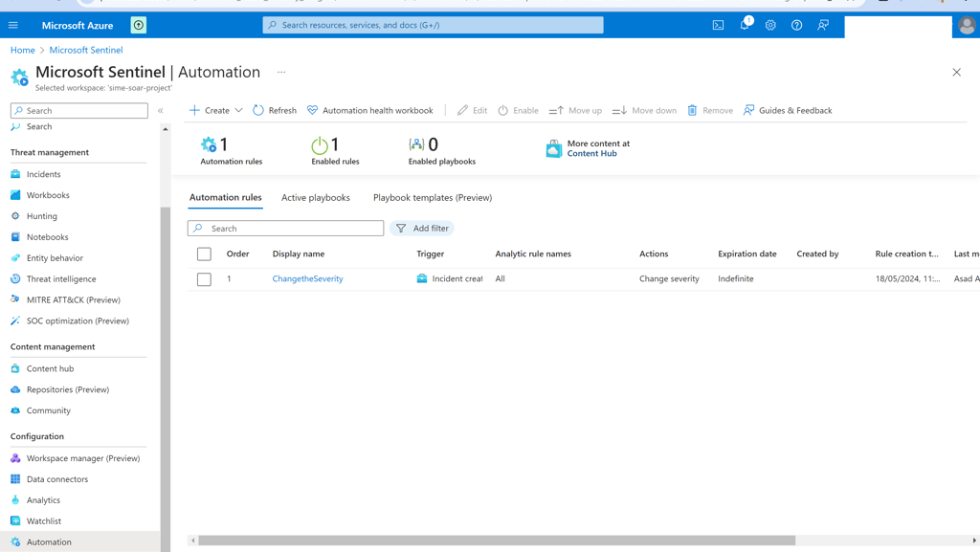Sort by Expiration date column header
The height and width of the screenshot is (552, 980).
pos(746,254)
